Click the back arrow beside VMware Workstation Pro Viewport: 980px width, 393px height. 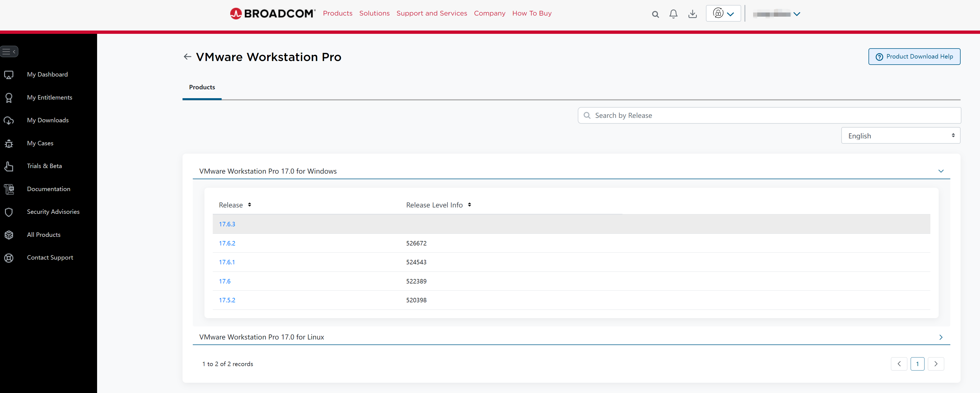point(187,57)
